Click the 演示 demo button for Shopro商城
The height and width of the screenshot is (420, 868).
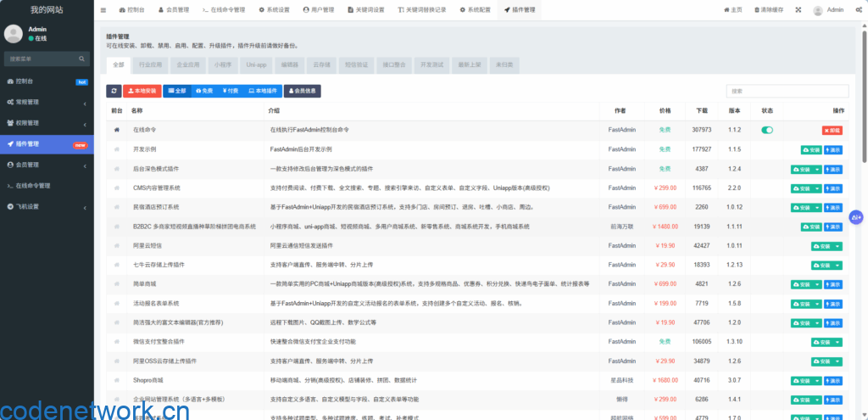coord(833,381)
